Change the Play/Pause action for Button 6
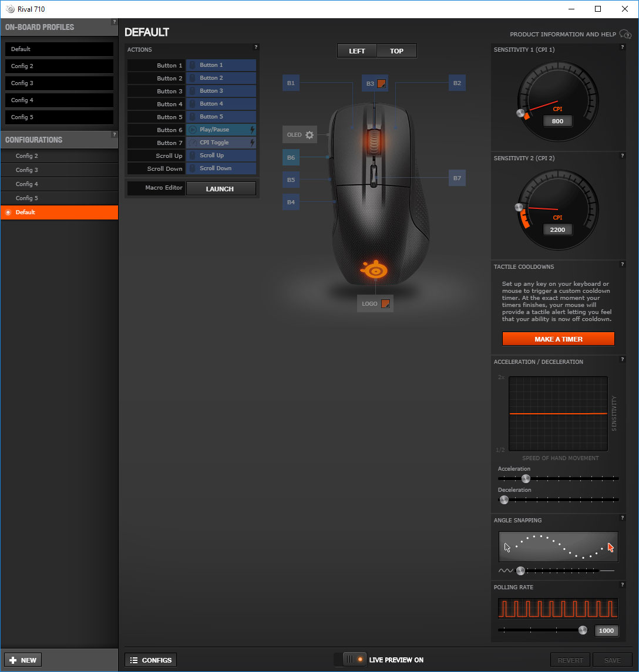Viewport: 639px width, 672px height. point(221,130)
